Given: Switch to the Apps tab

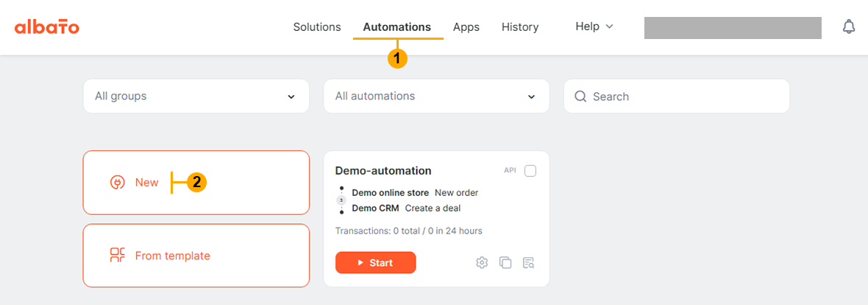Looking at the screenshot, I should (x=466, y=27).
